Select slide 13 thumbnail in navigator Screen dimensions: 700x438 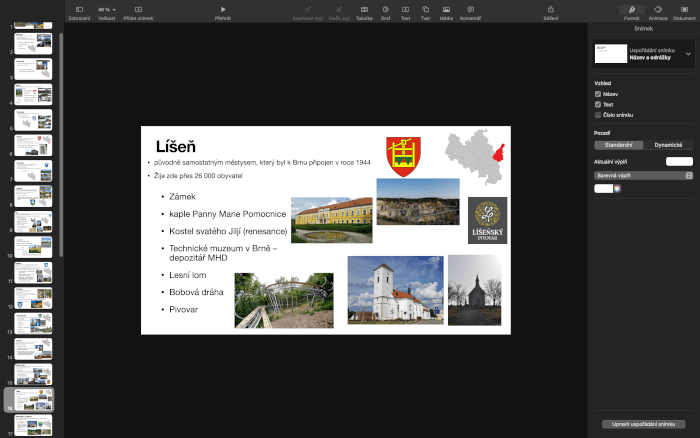pyautogui.click(x=33, y=323)
